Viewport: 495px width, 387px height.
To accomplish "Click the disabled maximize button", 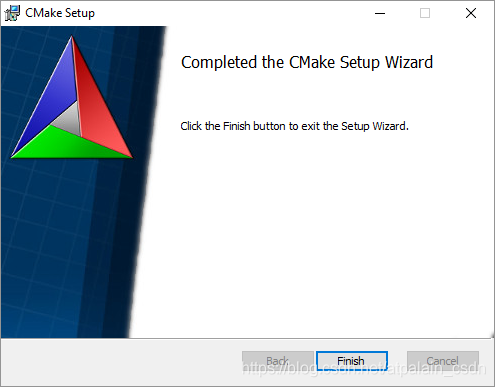I will [x=425, y=13].
